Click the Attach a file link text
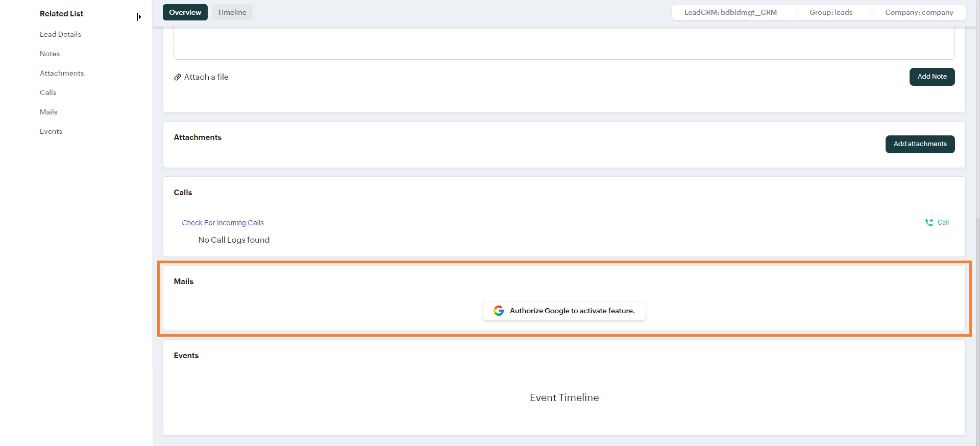This screenshot has height=446, width=980. click(x=206, y=77)
